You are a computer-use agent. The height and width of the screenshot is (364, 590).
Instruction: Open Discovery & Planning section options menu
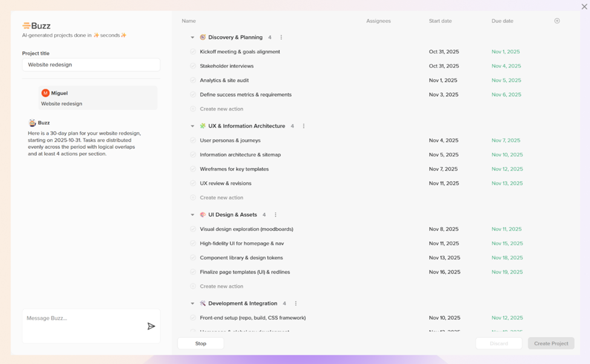click(x=281, y=37)
